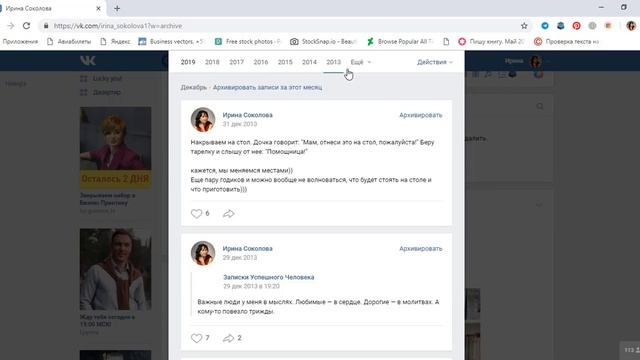Like the 29 Dec 2013 post

(x=196, y=338)
